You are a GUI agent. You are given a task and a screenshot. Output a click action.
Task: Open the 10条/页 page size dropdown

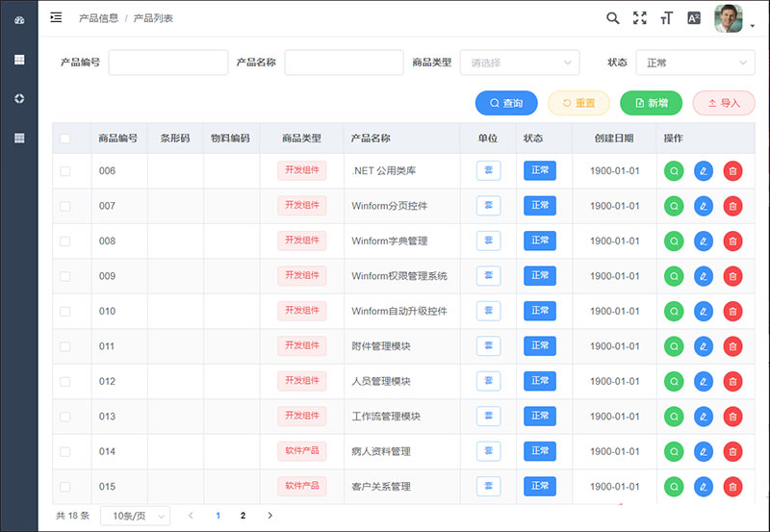(135, 516)
